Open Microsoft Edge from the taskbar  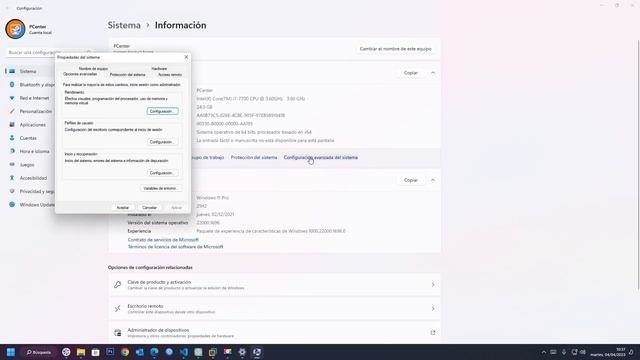point(154,352)
